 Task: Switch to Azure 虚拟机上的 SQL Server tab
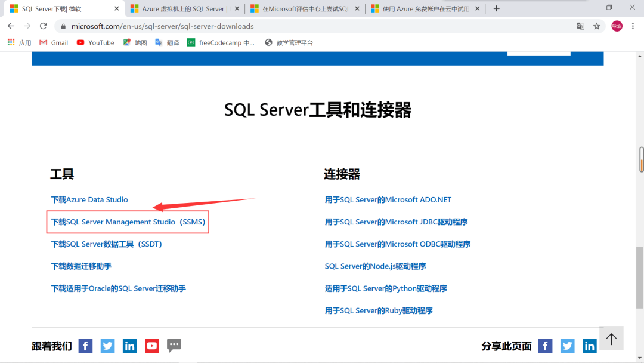click(x=185, y=8)
